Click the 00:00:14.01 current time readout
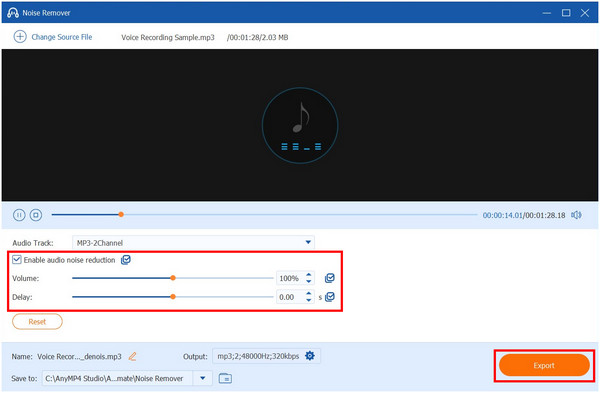The width and height of the screenshot is (600, 393). [x=502, y=215]
